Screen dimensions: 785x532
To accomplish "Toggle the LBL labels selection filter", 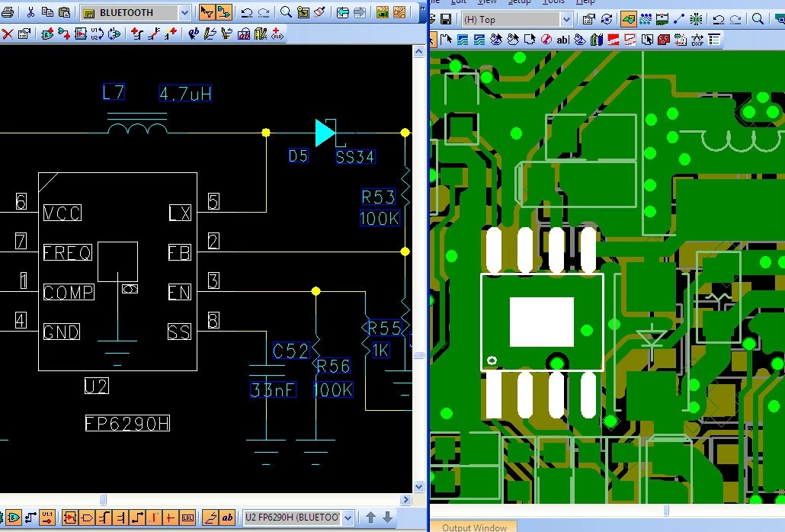I will pos(187,518).
